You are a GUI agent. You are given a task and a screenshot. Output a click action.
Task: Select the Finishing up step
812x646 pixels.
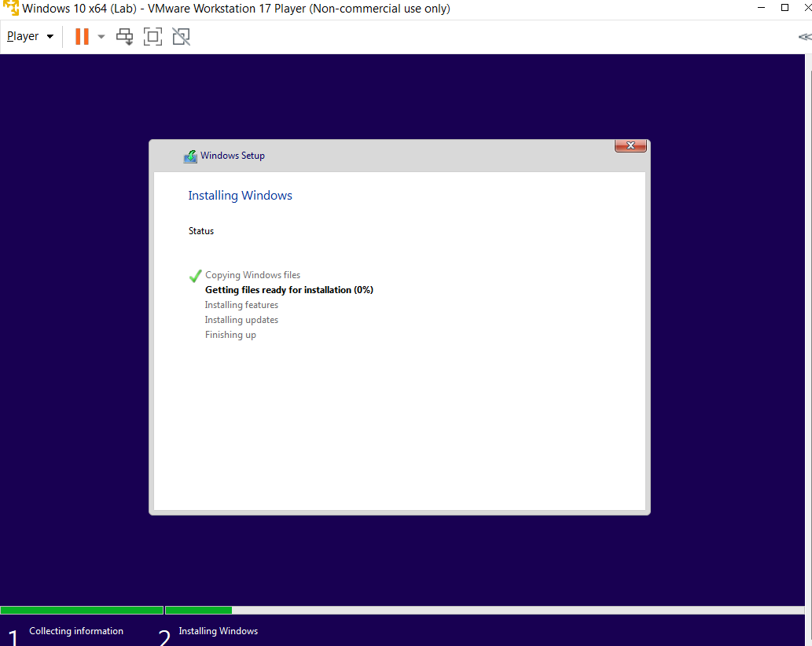230,335
